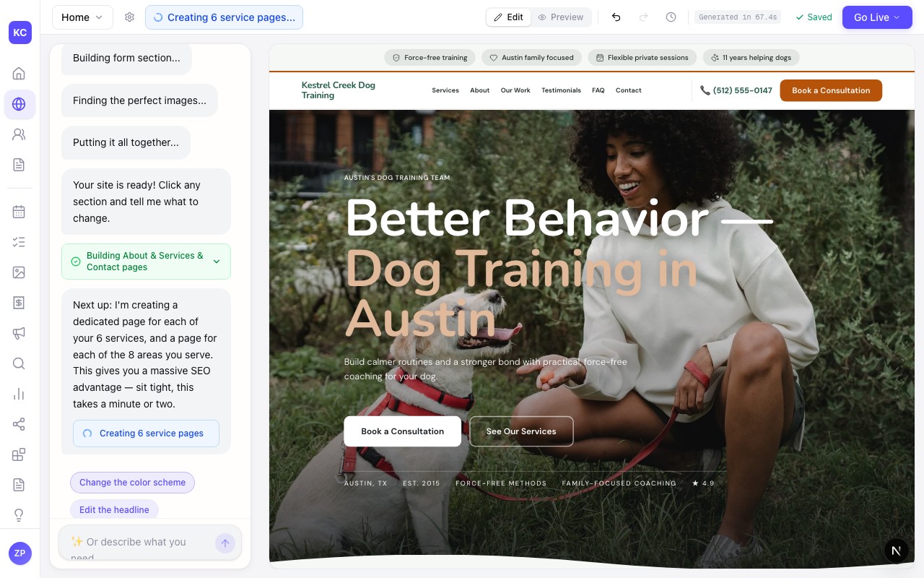Click Change the color scheme suggestion

click(132, 483)
